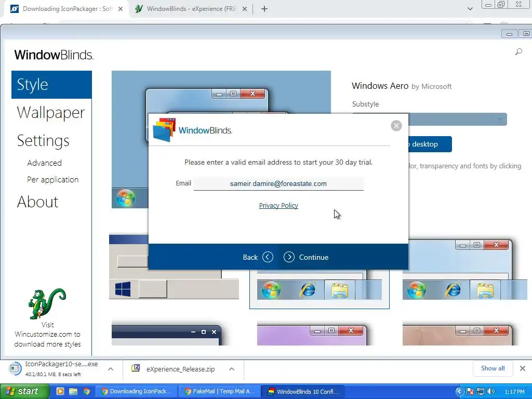Click the Email input field
Screen dimensions: 532x399
(x=278, y=183)
